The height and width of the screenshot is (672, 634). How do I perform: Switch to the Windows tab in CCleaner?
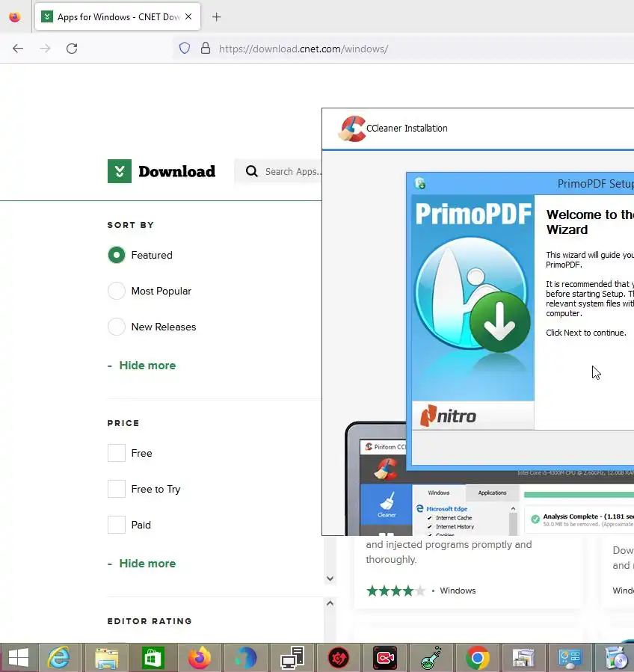click(439, 493)
